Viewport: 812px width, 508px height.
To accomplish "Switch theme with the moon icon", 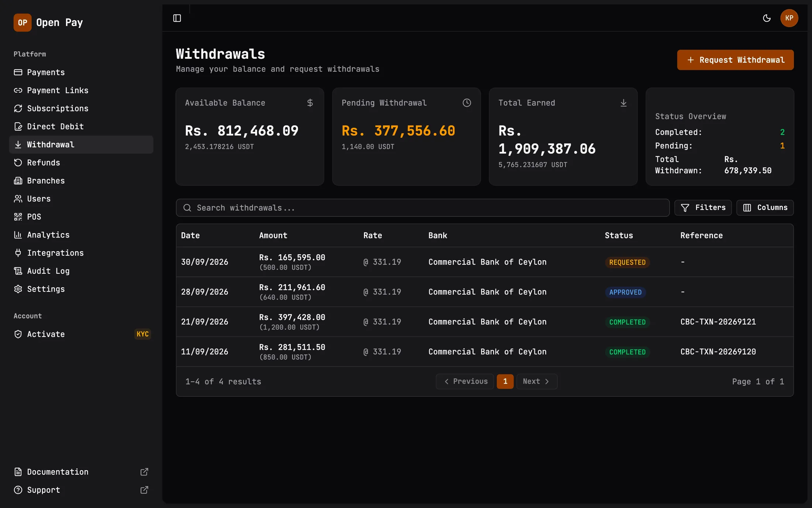I will click(767, 18).
